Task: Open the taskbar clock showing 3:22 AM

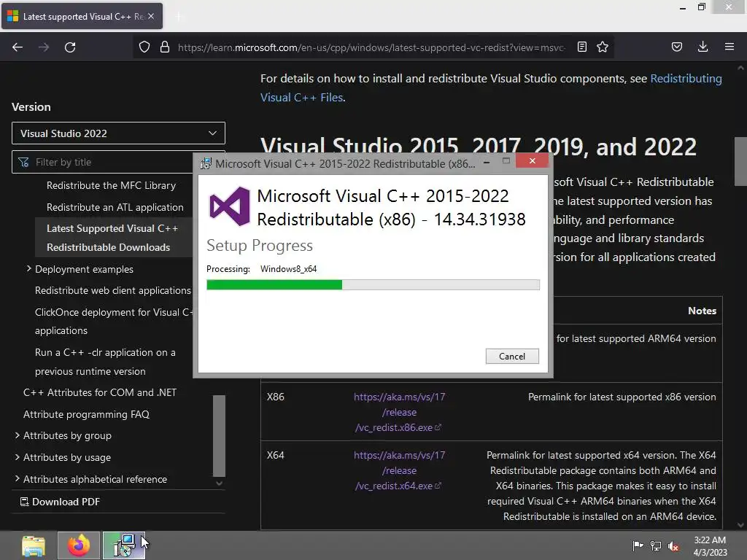Action: pyautogui.click(x=710, y=546)
